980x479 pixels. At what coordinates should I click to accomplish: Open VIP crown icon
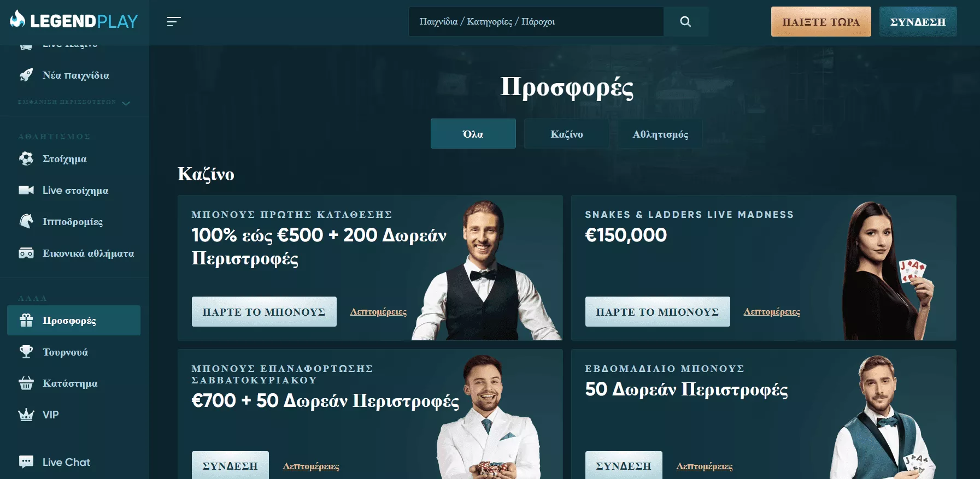point(26,415)
